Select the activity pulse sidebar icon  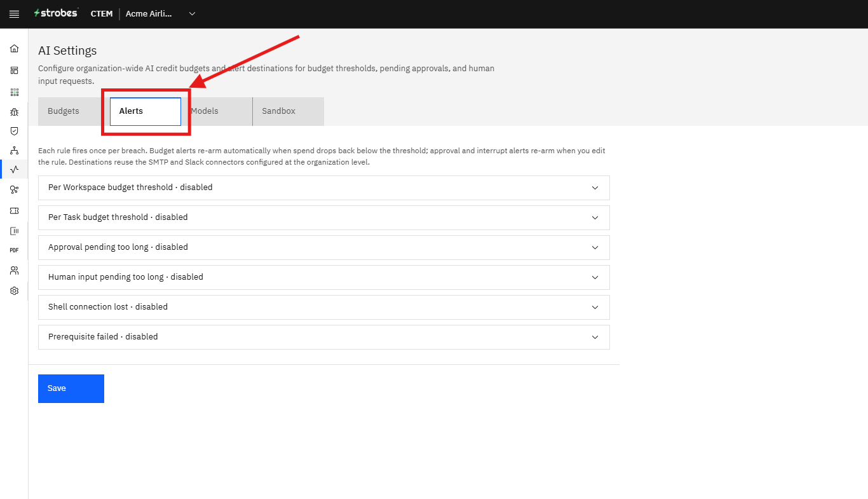[14, 169]
